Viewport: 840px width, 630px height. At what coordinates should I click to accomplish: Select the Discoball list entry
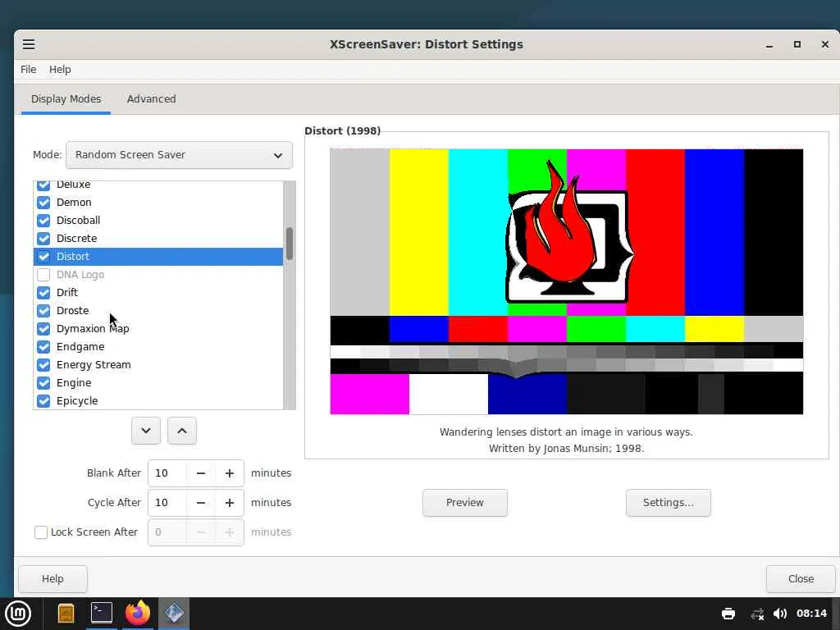(x=158, y=220)
